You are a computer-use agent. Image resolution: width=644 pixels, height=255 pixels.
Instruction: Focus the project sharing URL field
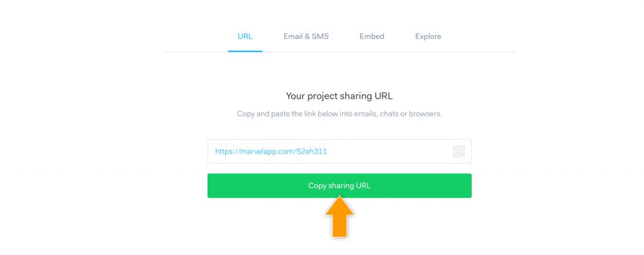pos(339,151)
